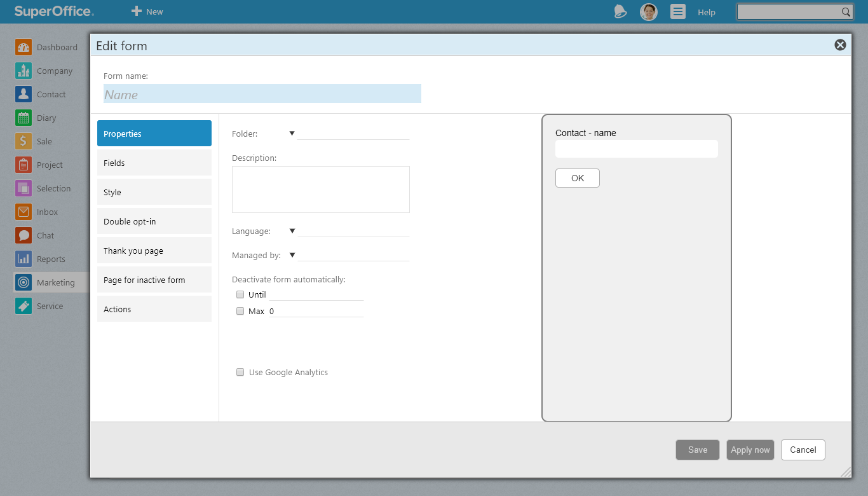Switch to the Fields tab
The height and width of the screenshot is (496, 868).
point(154,163)
